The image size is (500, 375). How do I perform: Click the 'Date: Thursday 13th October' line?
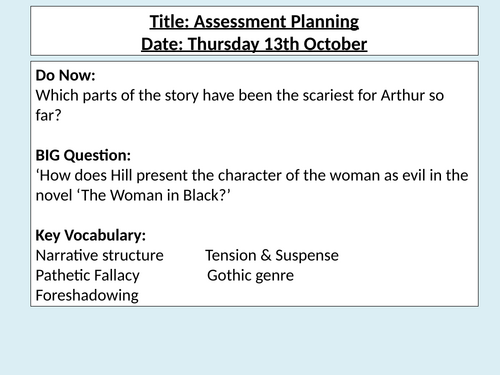(254, 44)
